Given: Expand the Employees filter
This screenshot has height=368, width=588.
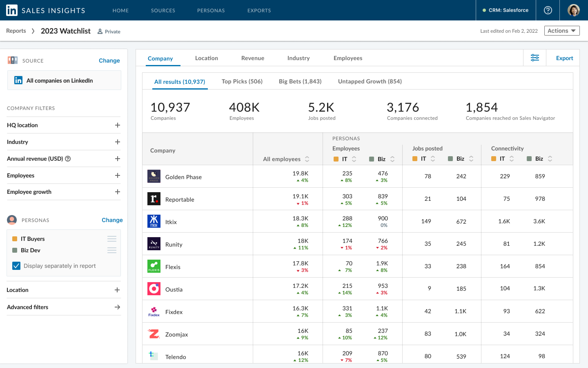Looking at the screenshot, I should click(x=117, y=175).
